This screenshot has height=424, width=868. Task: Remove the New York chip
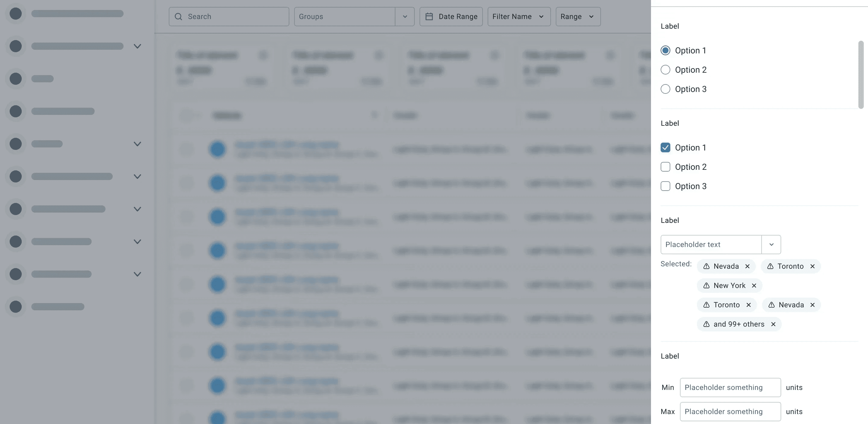(x=754, y=286)
